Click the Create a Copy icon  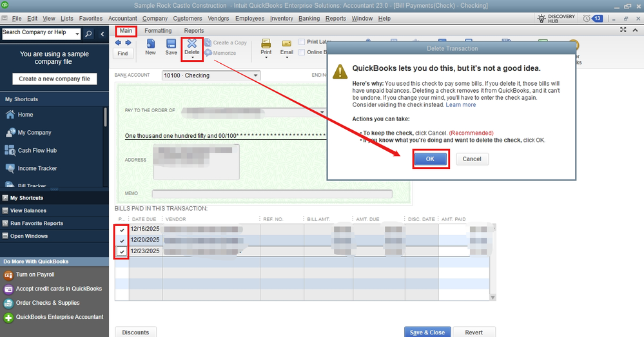click(208, 43)
